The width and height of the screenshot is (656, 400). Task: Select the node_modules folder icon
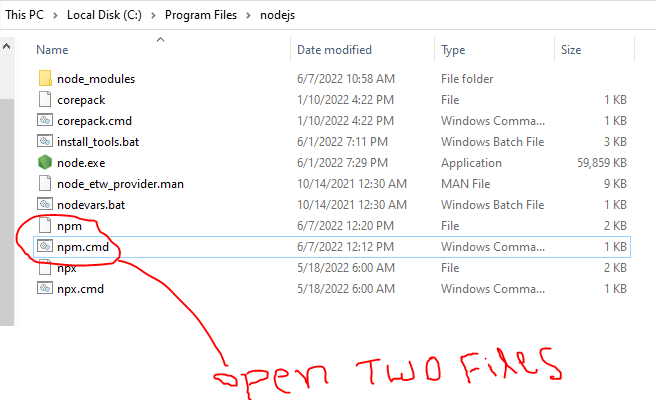point(45,78)
